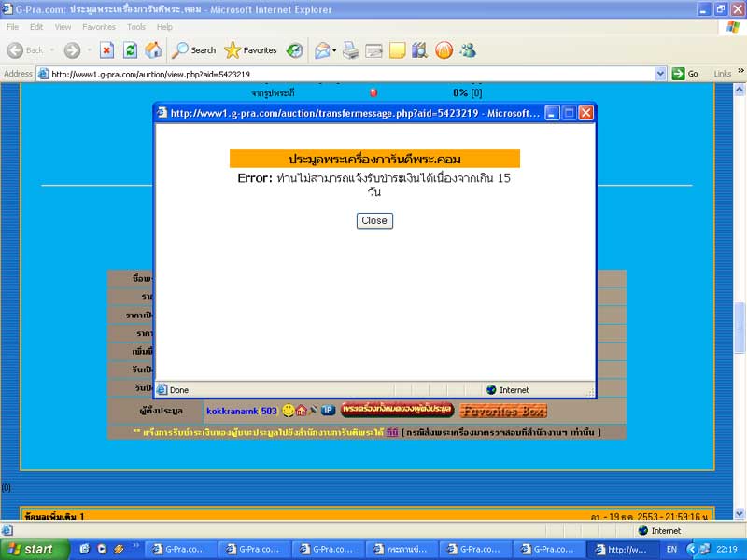Open the Mail icon dropdown arrow
This screenshot has width=747, height=560.
tap(334, 50)
